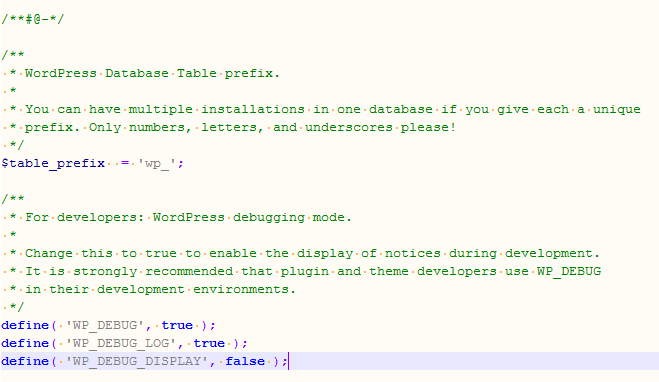Click 'true' value on the WP_DEBUG line
This screenshot has width=659, height=382.
pos(177,325)
